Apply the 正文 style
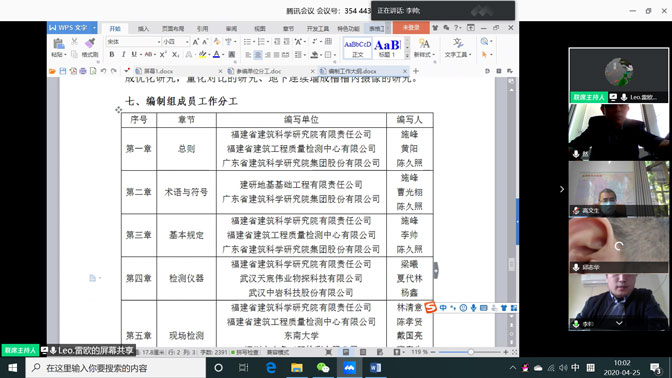672x378 pixels. pos(357,48)
